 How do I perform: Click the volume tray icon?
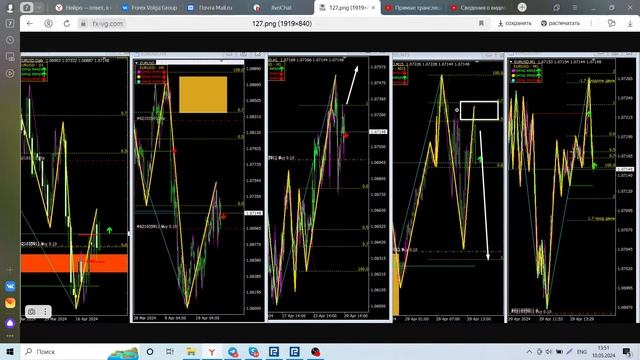pos(549,352)
